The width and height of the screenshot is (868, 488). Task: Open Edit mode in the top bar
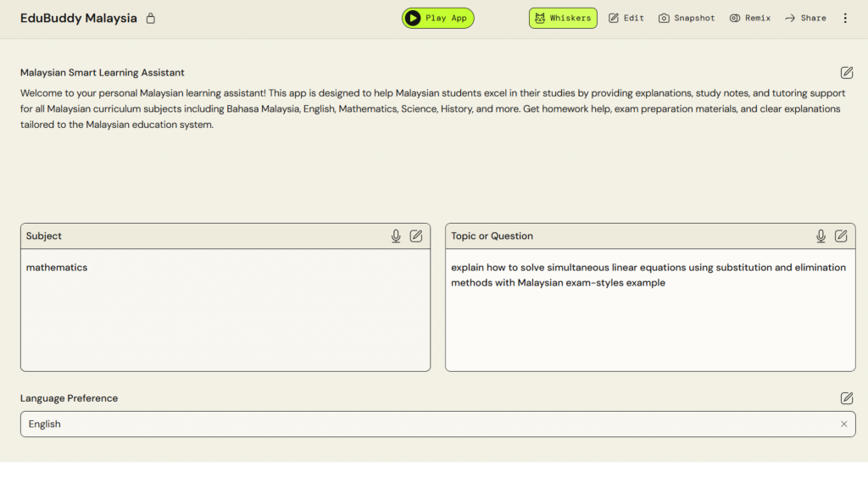(x=626, y=18)
